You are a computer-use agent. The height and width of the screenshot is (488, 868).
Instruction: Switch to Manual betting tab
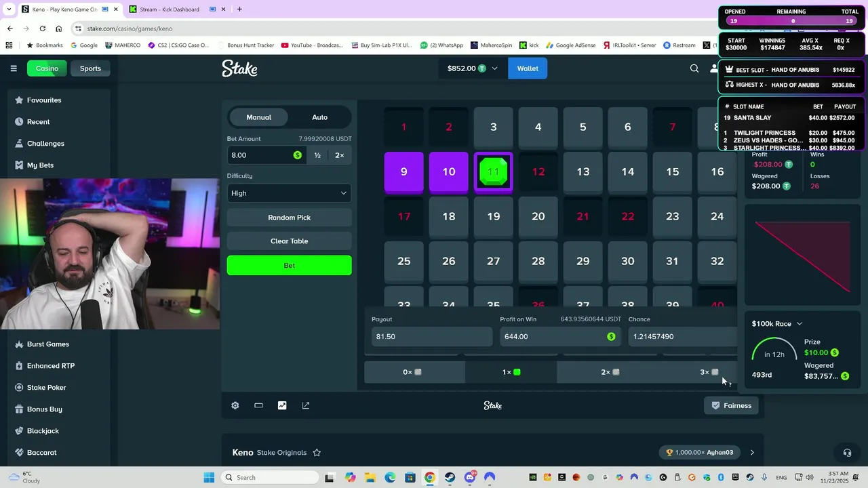(x=258, y=117)
